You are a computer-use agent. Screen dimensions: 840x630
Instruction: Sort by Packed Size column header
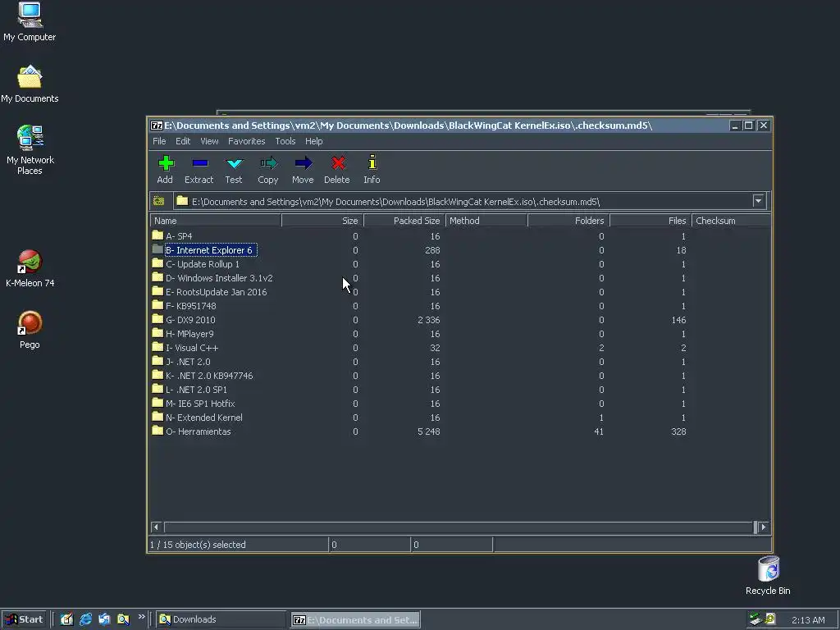click(404, 221)
